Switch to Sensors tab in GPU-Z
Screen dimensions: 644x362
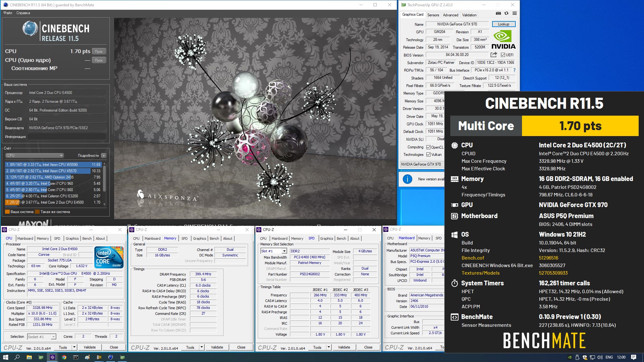click(433, 15)
